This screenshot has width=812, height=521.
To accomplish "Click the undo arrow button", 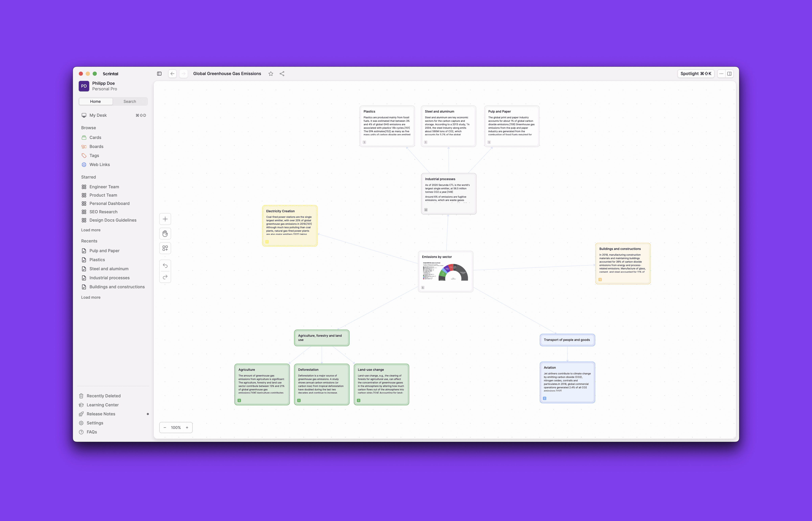I will 165,266.
